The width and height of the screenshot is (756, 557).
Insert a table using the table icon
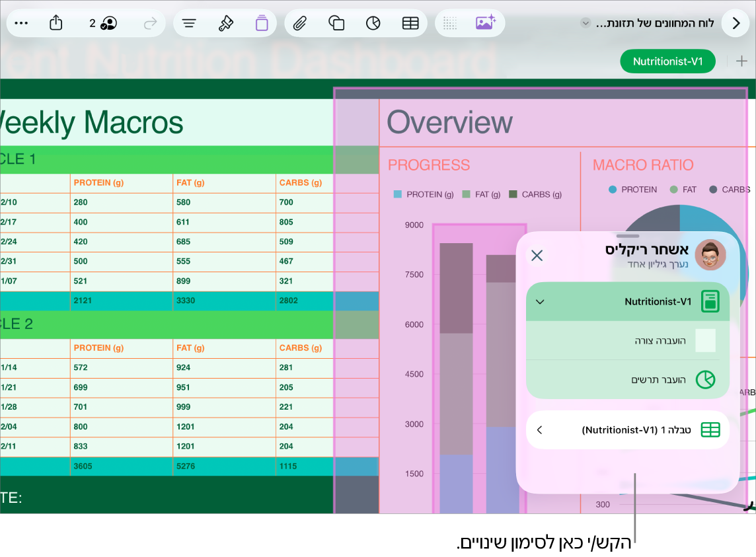coord(410,23)
